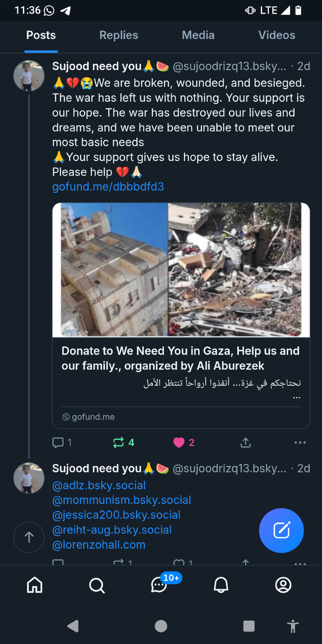
Task: Open the @lorenzohall.com mention
Action: 99,545
